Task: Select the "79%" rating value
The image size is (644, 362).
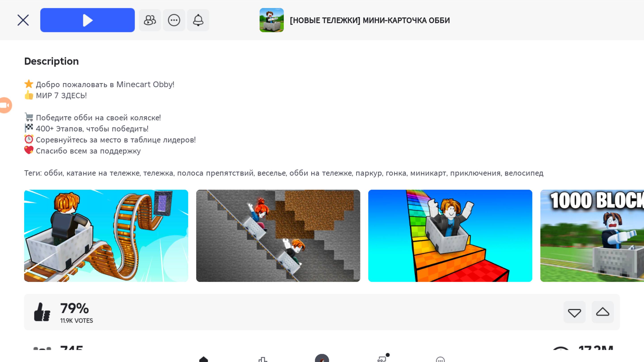Action: pyautogui.click(x=74, y=308)
